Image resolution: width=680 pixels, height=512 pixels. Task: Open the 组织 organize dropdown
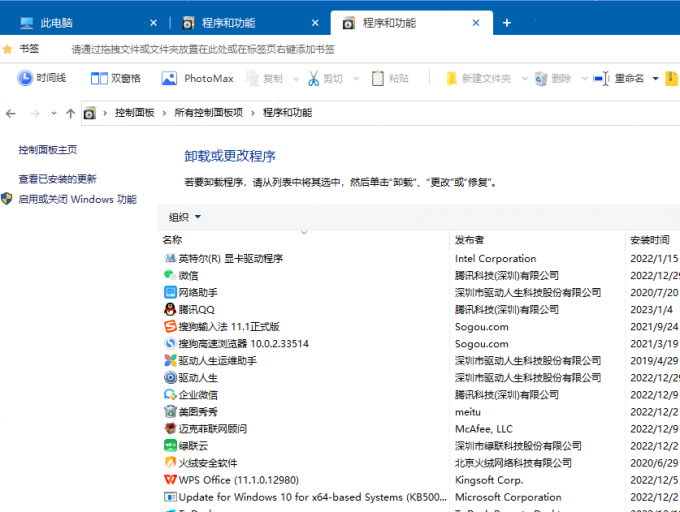tap(185, 217)
